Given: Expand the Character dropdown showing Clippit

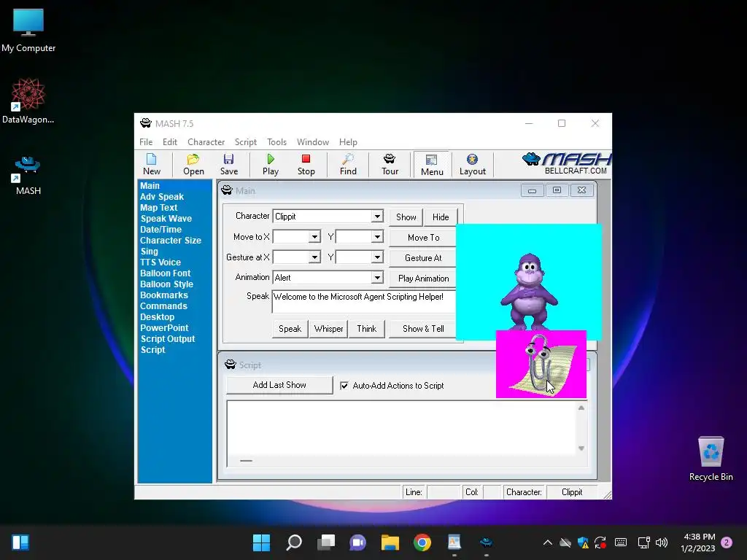Looking at the screenshot, I should coord(377,216).
